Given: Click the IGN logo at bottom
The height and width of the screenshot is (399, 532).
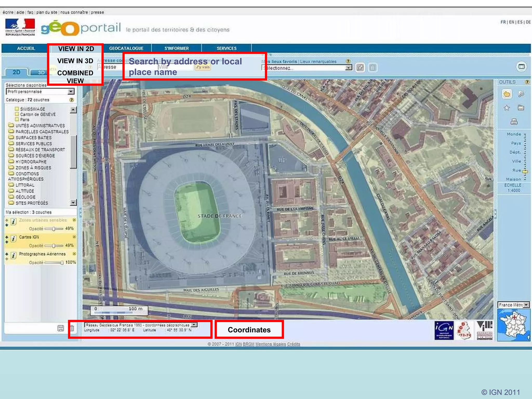Looking at the screenshot, I should 444,330.
